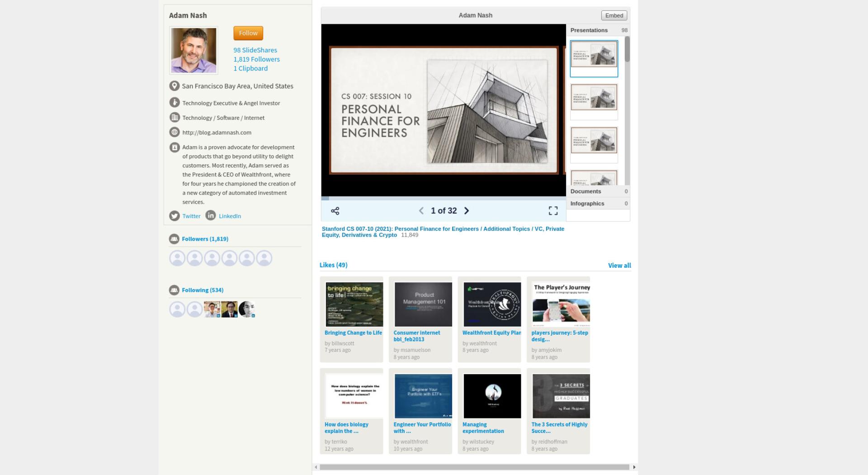Click the Following group icon
Screen dimensions: 868x475
[174, 290]
